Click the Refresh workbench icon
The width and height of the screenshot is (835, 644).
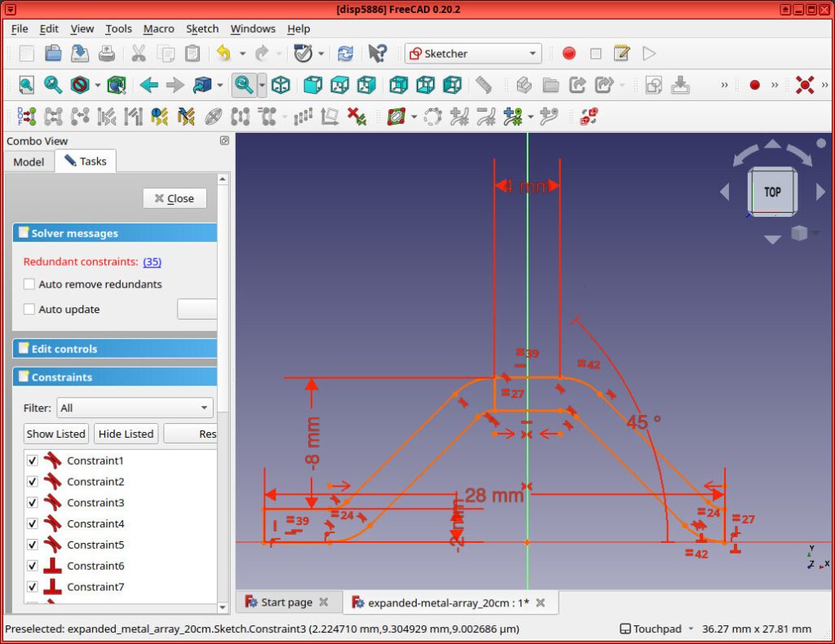[x=344, y=54]
